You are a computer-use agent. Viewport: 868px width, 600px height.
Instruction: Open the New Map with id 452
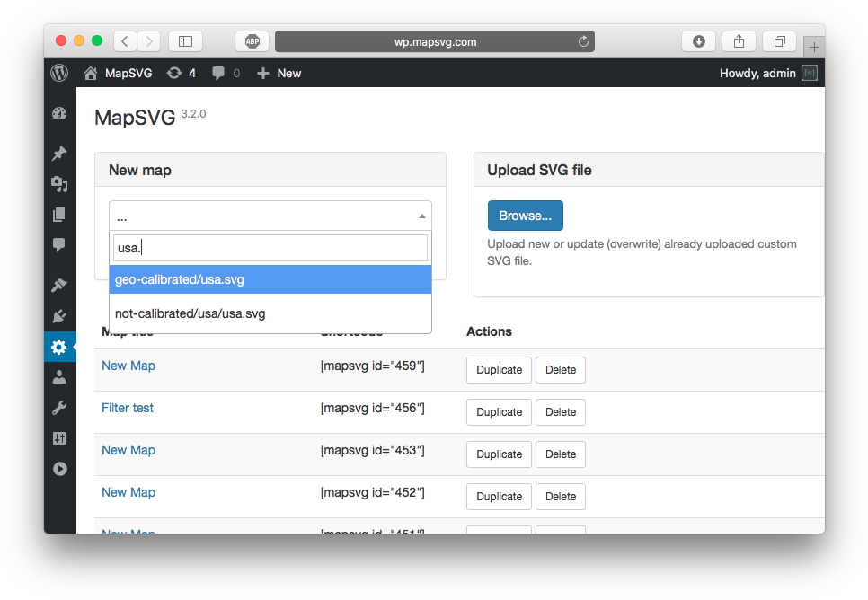pos(128,492)
